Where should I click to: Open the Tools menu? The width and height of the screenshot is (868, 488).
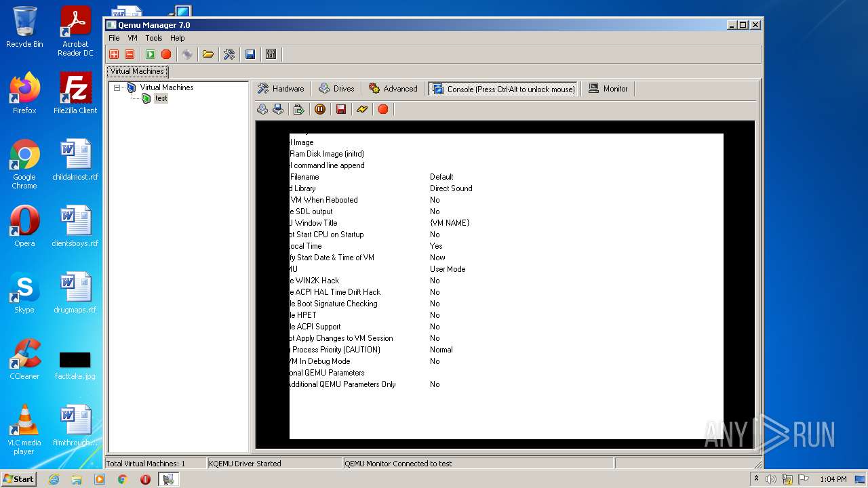tap(154, 38)
